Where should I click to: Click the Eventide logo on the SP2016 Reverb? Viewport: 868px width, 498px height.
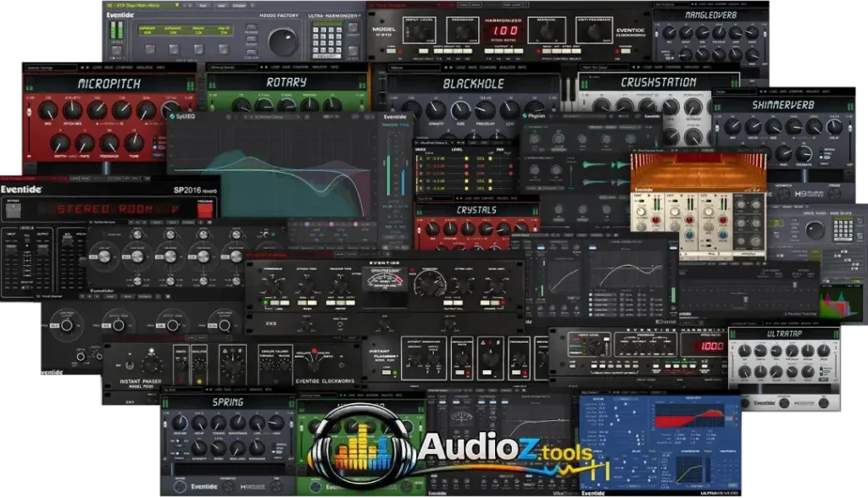(x=21, y=188)
